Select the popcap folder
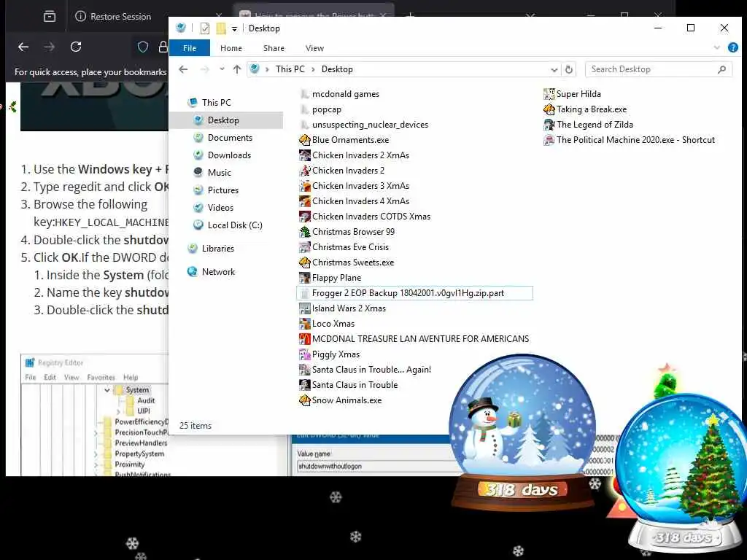Viewport: 747px width, 560px height. pos(327,109)
